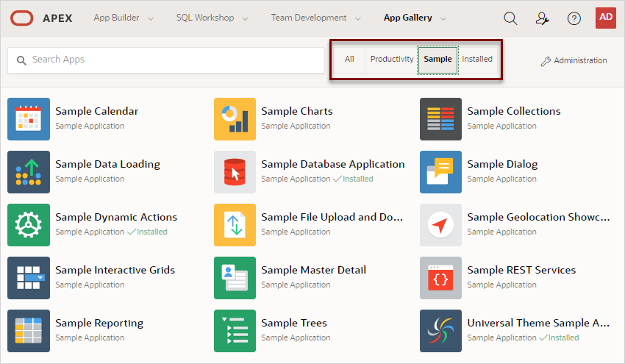This screenshot has height=364, width=625.
Task: Open the Sample Database Application title
Action: pos(333,164)
